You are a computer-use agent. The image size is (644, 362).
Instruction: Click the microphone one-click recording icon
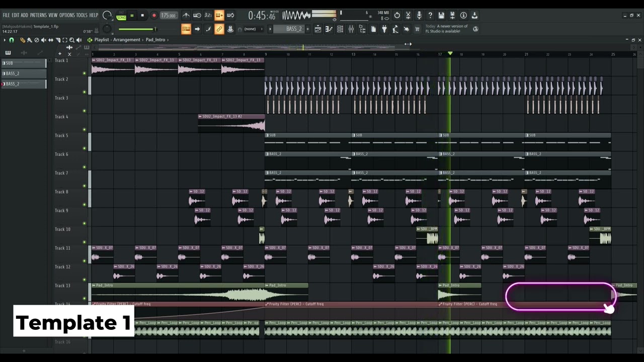pos(419,15)
